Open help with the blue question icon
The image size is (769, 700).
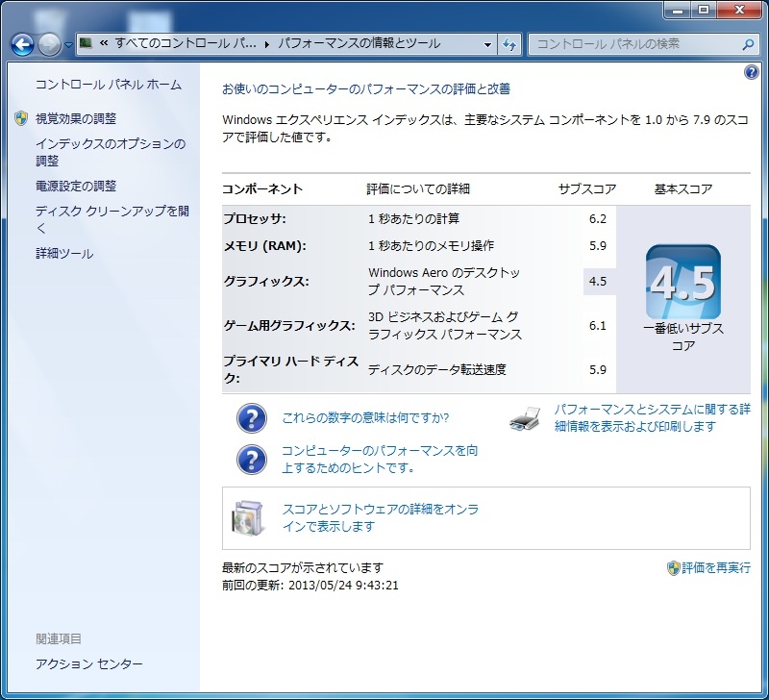[x=751, y=73]
